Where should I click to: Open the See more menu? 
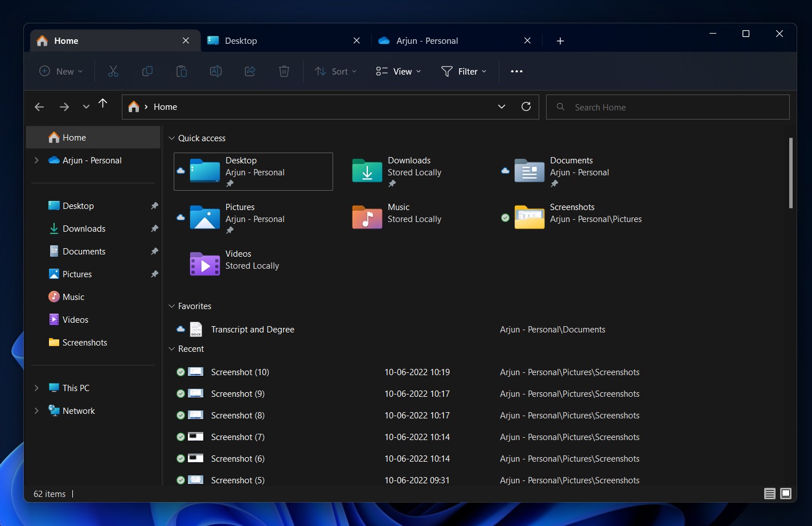pos(516,71)
